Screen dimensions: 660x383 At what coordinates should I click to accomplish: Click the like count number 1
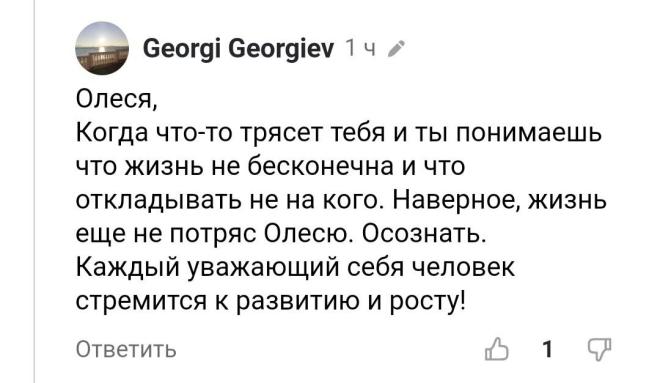tap(548, 349)
